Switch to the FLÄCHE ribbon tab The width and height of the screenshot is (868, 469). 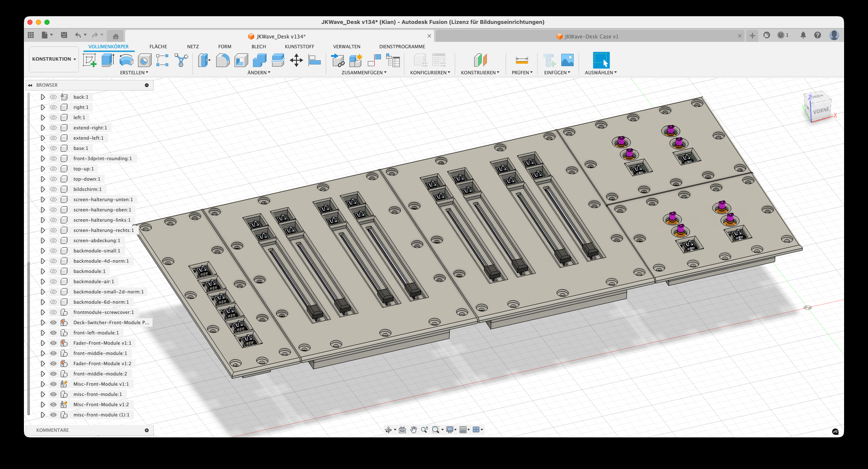158,47
